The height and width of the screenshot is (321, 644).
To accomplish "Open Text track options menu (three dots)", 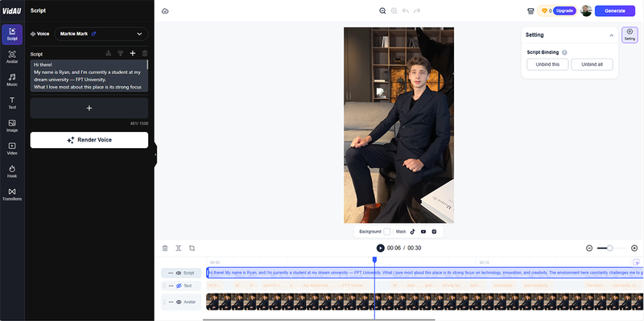I will (x=171, y=286).
